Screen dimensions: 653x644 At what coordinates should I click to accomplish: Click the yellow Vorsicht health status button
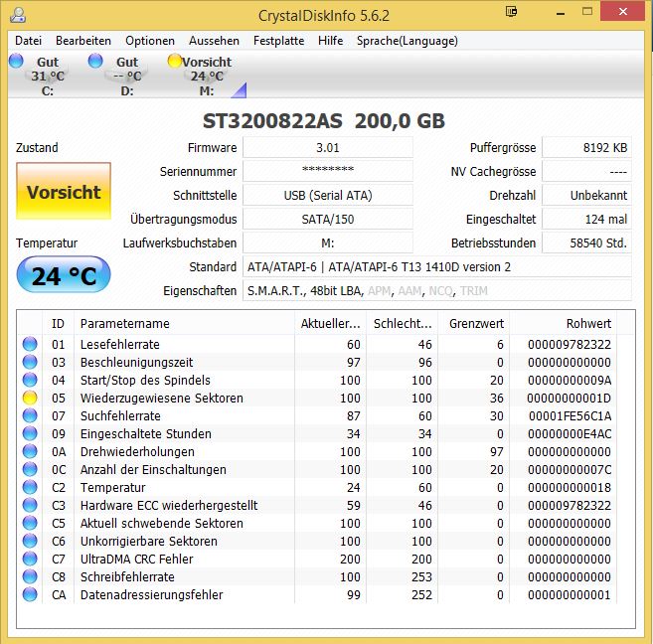coord(64,191)
